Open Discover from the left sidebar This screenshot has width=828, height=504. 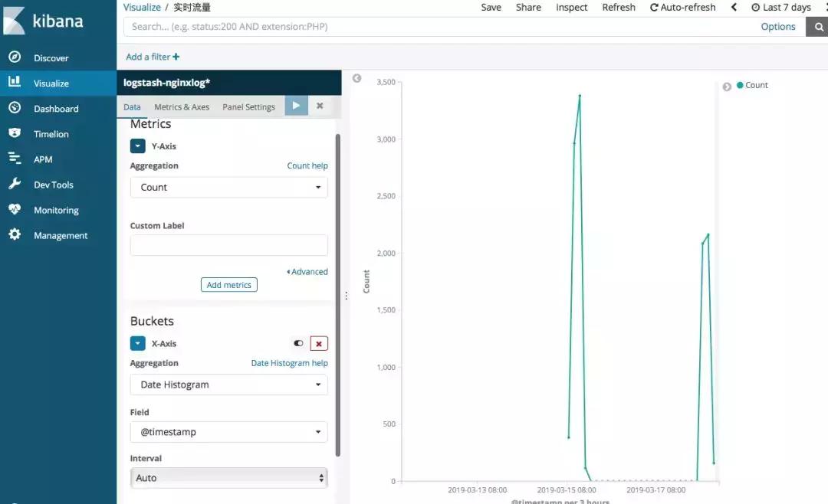51,57
